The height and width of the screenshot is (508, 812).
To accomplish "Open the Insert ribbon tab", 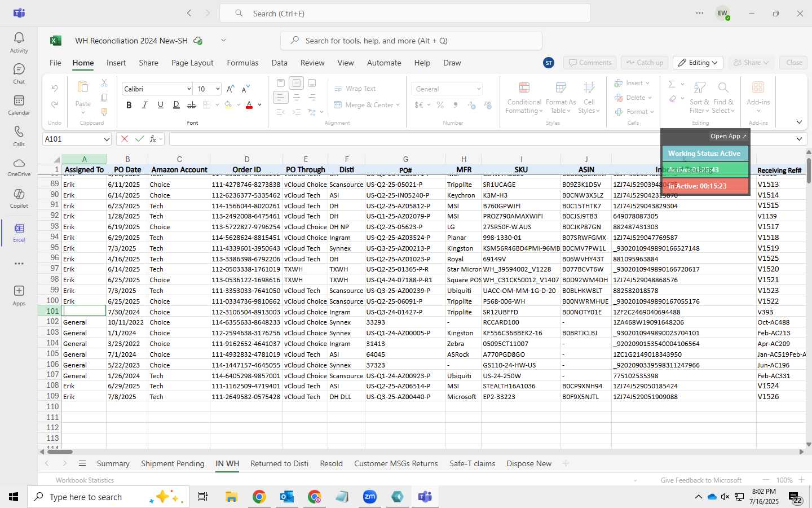I will click(x=116, y=63).
